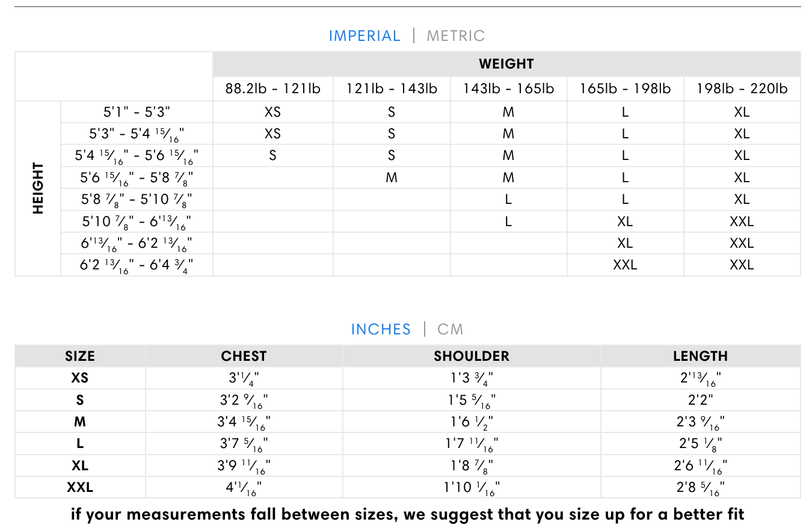Select the 121lb - 143lb weight column
Viewport: 812px width, 528px height.
click(392, 89)
